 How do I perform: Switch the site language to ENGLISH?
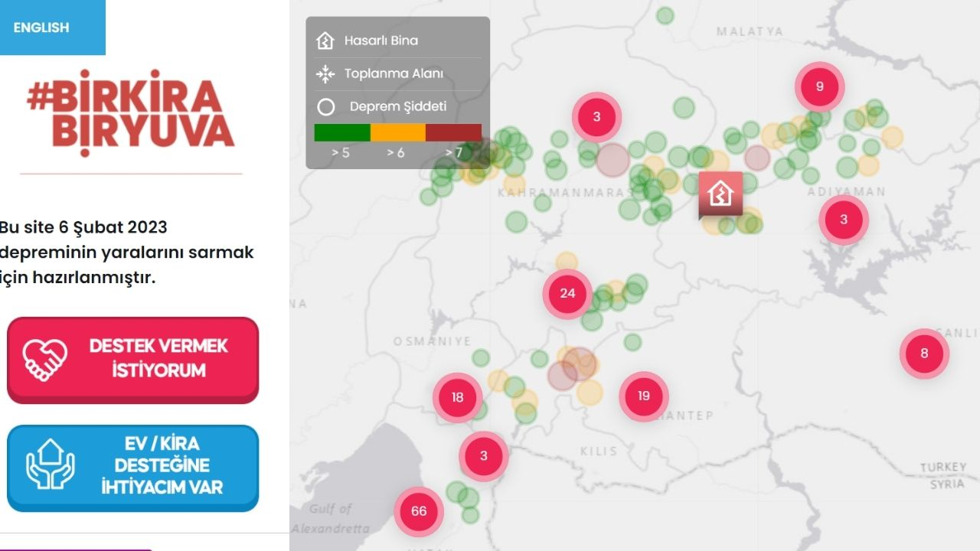41,28
